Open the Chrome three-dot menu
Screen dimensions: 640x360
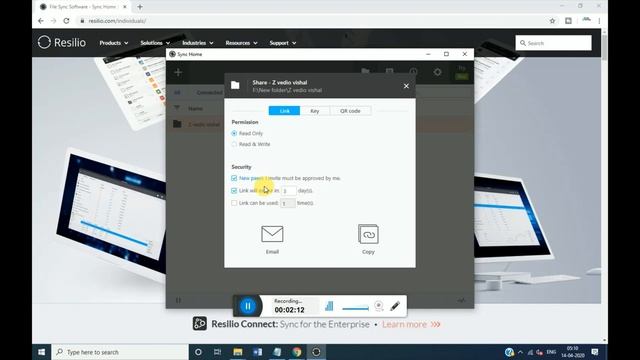(599, 21)
